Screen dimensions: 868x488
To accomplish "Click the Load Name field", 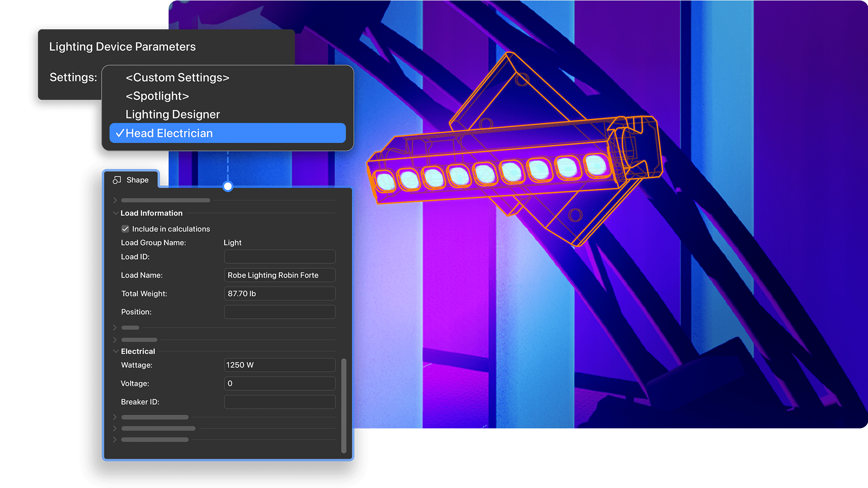I will coord(280,275).
